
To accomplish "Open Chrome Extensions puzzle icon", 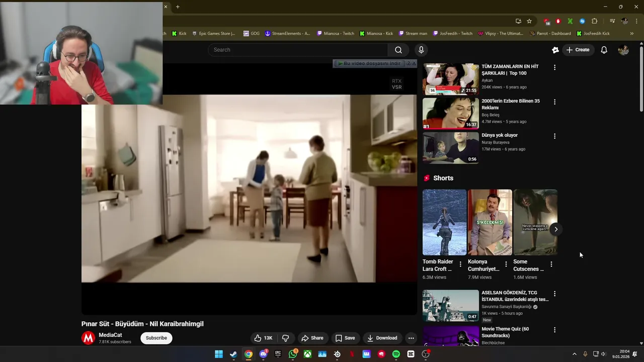I will pos(594,21).
